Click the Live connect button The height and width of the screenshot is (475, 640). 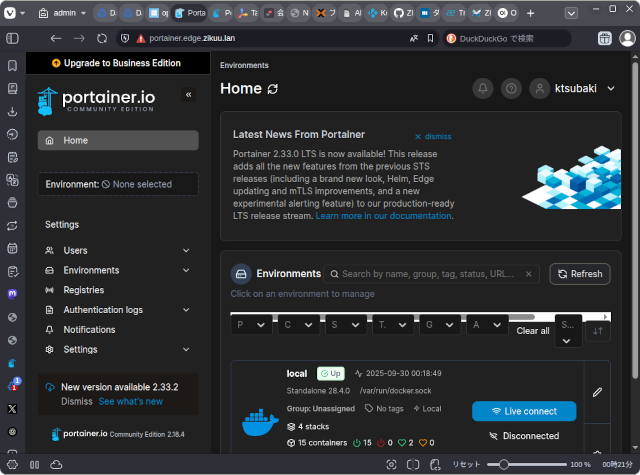(523, 411)
